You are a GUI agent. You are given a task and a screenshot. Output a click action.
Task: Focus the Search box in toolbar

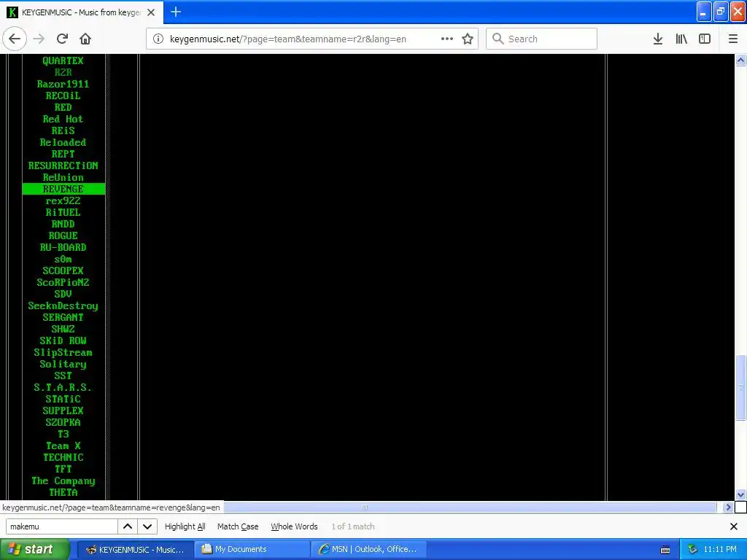(x=541, y=39)
